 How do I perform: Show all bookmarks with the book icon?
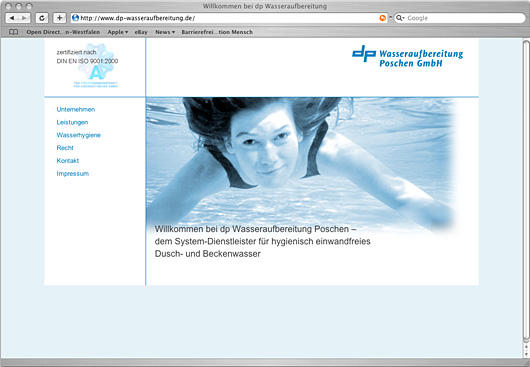tap(13, 32)
